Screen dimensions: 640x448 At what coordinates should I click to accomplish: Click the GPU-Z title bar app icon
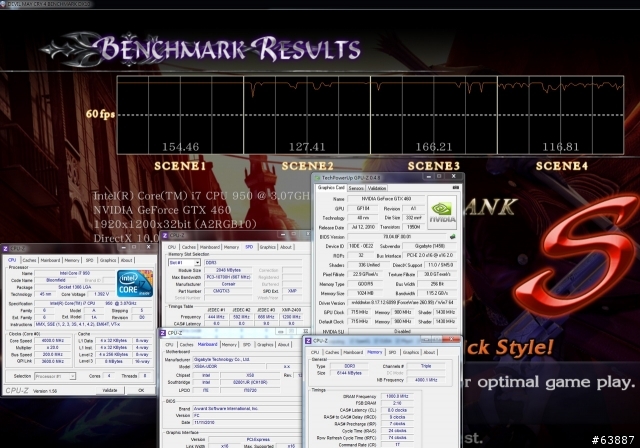317,177
